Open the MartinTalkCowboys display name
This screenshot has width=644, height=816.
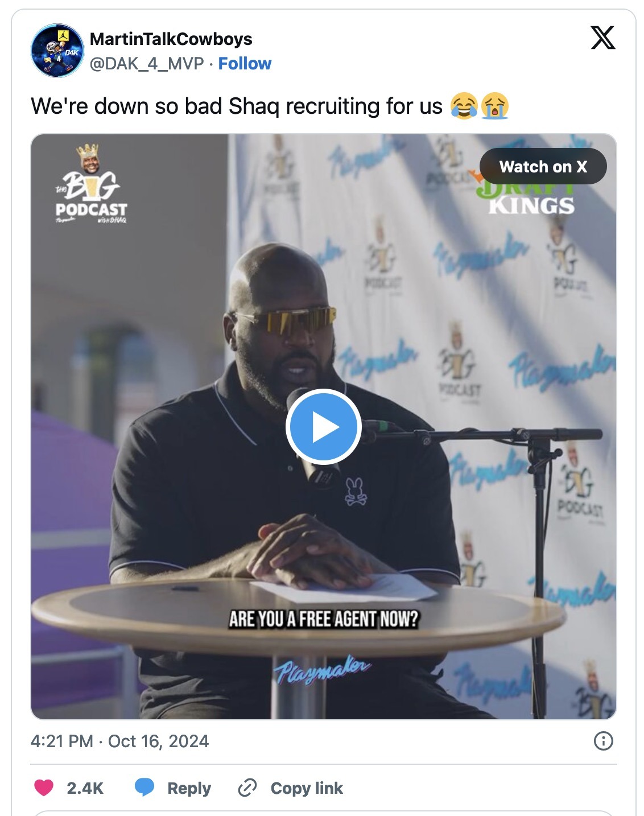pos(171,39)
